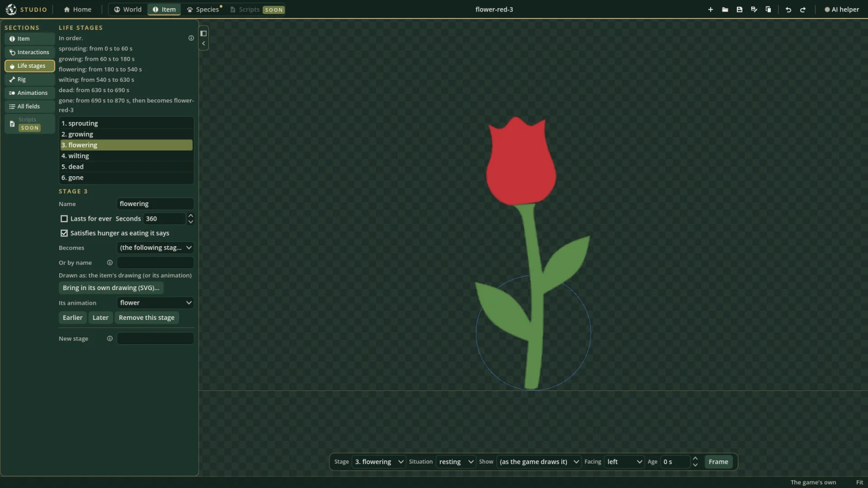Go to the Home tab
Viewport: 868px width, 488px height.
click(x=78, y=10)
